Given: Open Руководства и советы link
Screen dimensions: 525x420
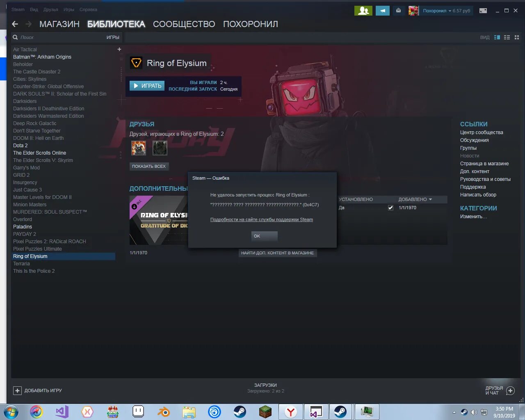Looking at the screenshot, I should (485, 179).
